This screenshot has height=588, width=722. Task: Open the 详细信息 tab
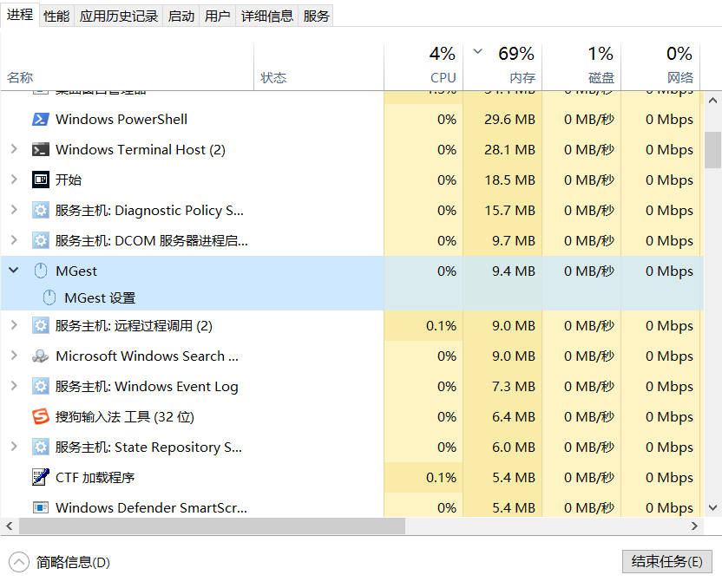click(x=267, y=16)
